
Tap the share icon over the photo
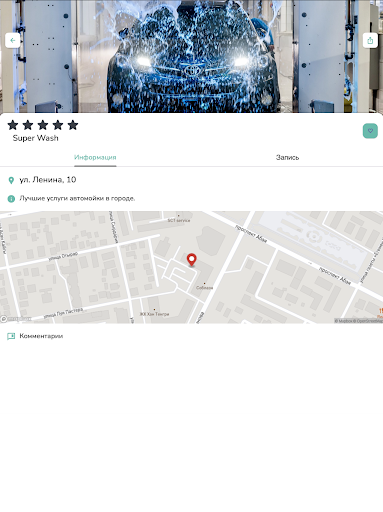[x=370, y=40]
